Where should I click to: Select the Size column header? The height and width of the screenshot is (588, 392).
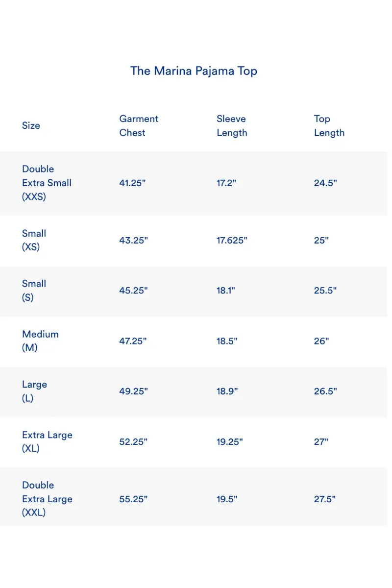point(31,125)
